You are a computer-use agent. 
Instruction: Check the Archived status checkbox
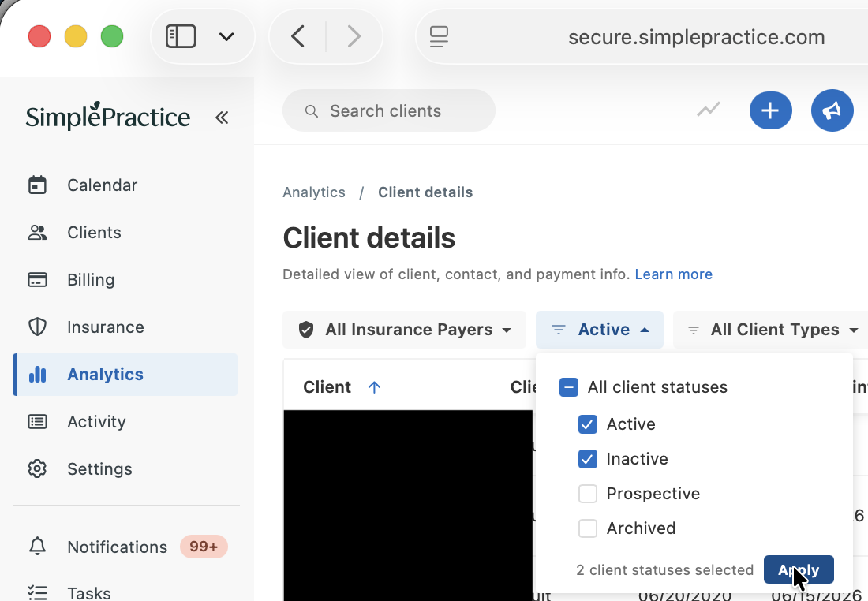coord(587,528)
